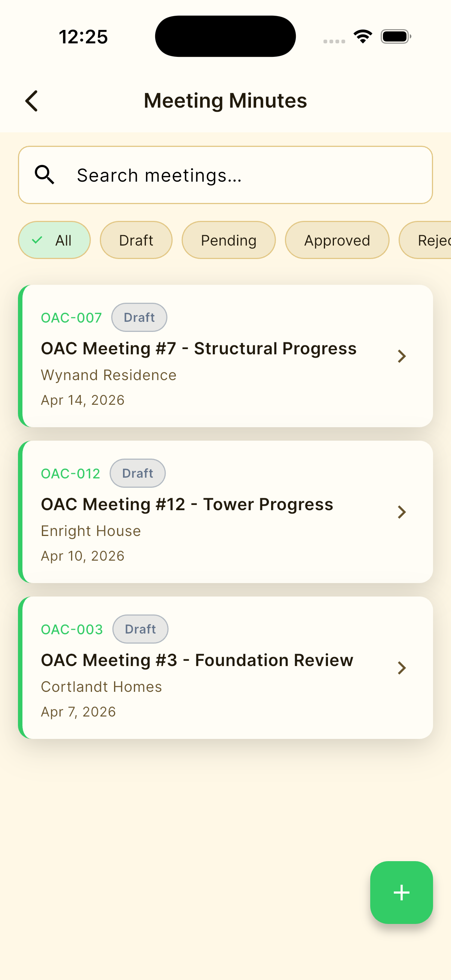Viewport: 451px width, 980px height.
Task: Click the Draft badge on OAC-007
Action: click(x=139, y=317)
